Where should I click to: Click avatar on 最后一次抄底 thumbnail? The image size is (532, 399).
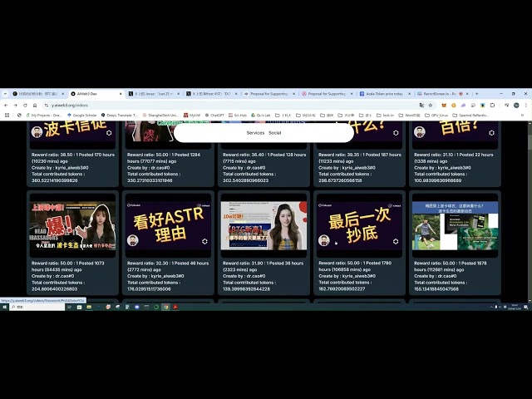[x=324, y=240]
